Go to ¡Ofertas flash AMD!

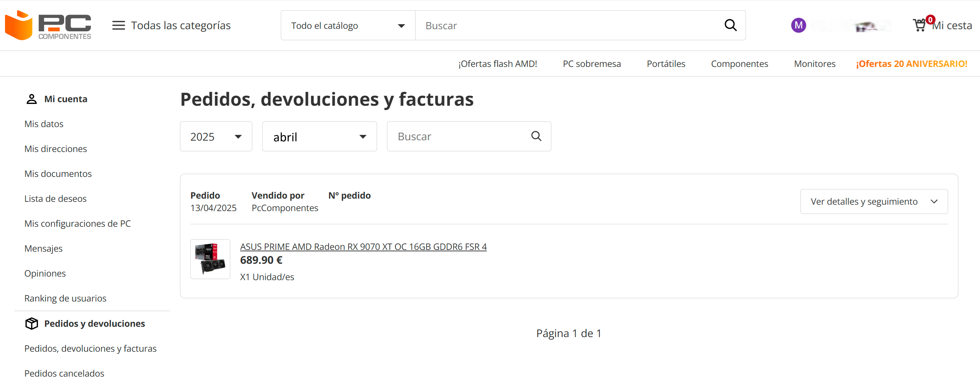click(x=497, y=64)
